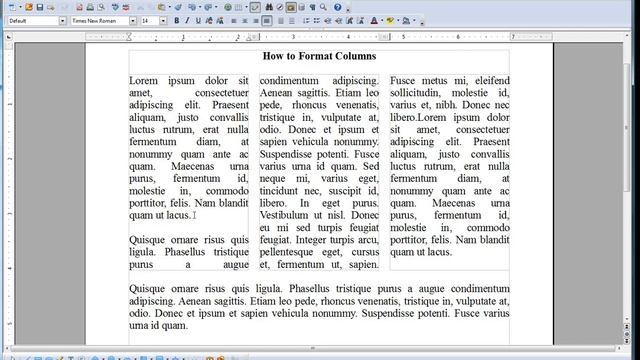Viewport: 640px width, 360px height.
Task: Click the horizontal scrollbar at bottom
Action: coord(313,349)
